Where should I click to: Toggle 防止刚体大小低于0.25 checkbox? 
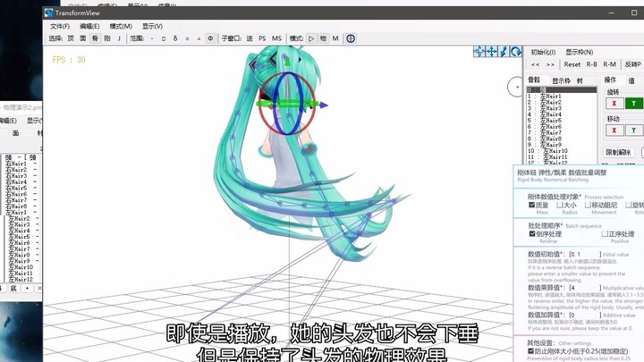coord(530,351)
